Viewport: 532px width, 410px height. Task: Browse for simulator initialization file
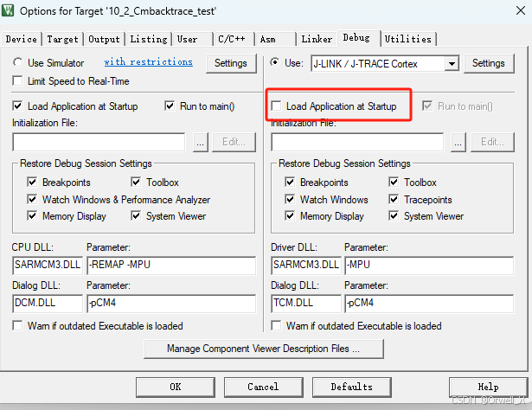point(201,142)
